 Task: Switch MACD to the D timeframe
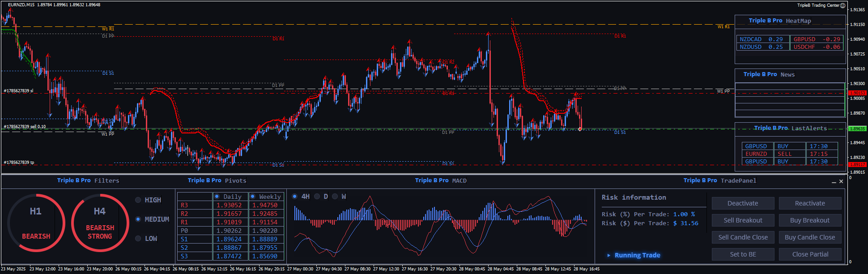pyautogui.click(x=317, y=197)
